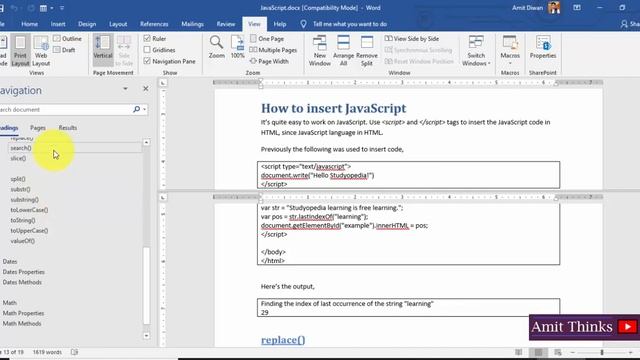Screen dimensions: 640x360
Task: Click the replace() heading link in document
Action: pyautogui.click(x=283, y=340)
